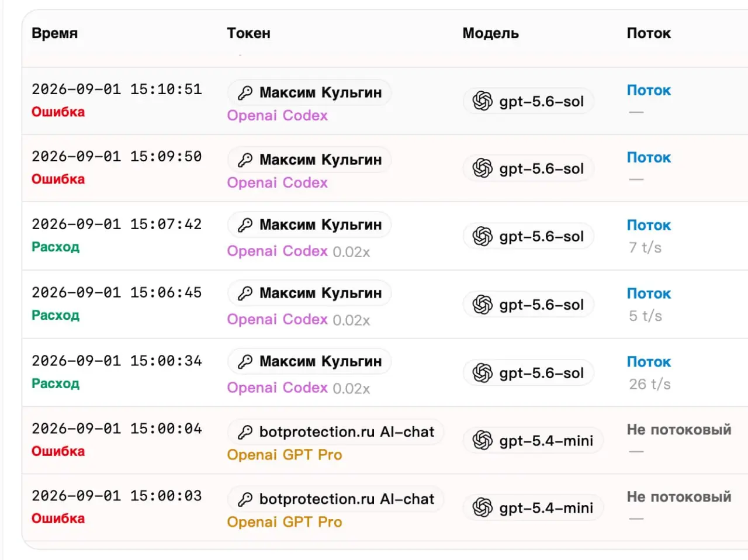
Task: Select the timestamp 2026-09-01 15:10:51
Action: tap(117, 89)
